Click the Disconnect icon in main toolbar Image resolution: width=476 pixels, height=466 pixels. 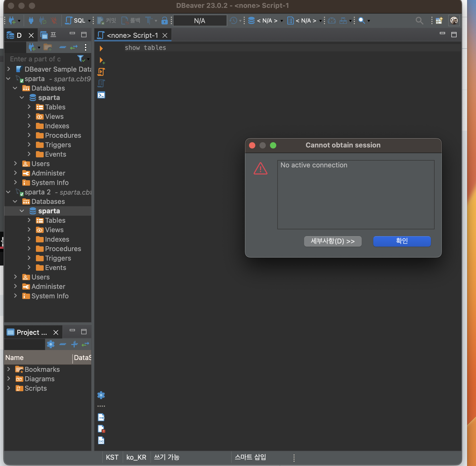pyautogui.click(x=54, y=20)
